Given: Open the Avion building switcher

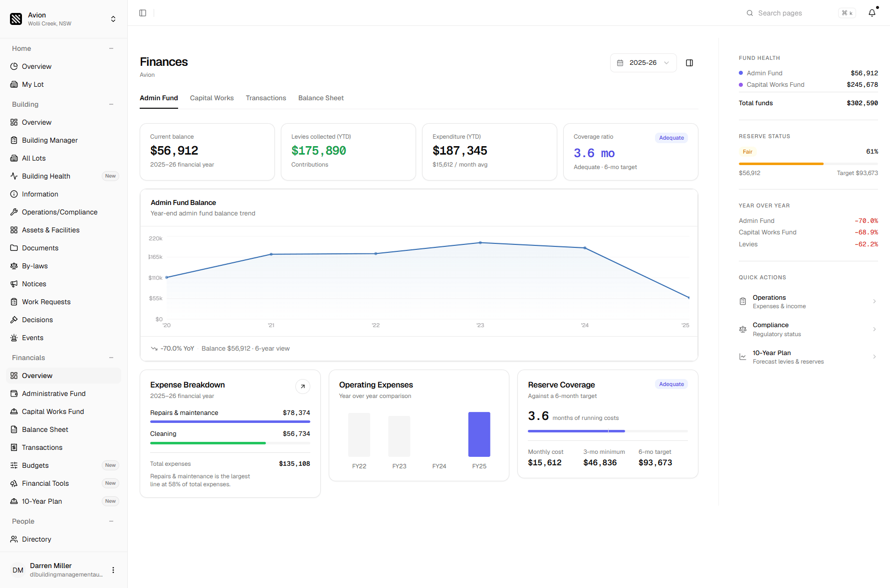Looking at the screenshot, I should (64, 19).
